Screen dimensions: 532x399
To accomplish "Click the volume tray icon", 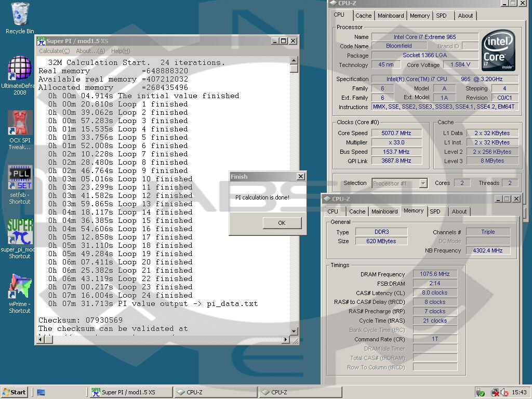I will click(504, 393).
